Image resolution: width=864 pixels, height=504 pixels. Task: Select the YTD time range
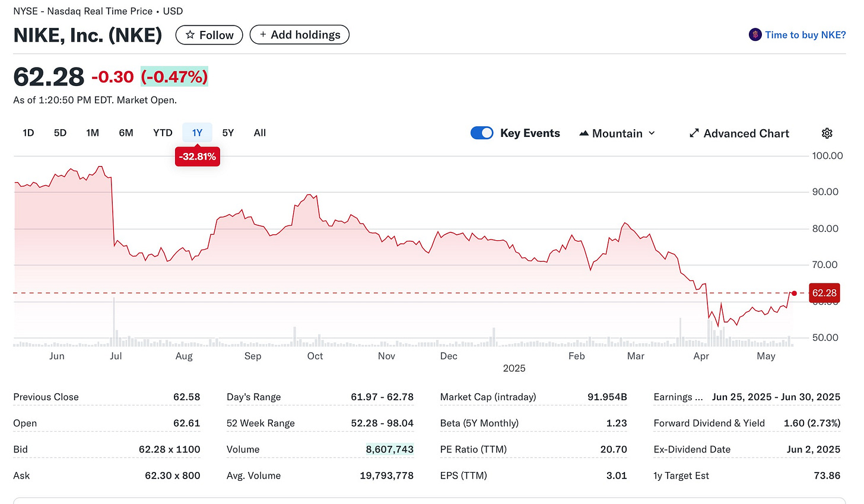[x=163, y=133]
